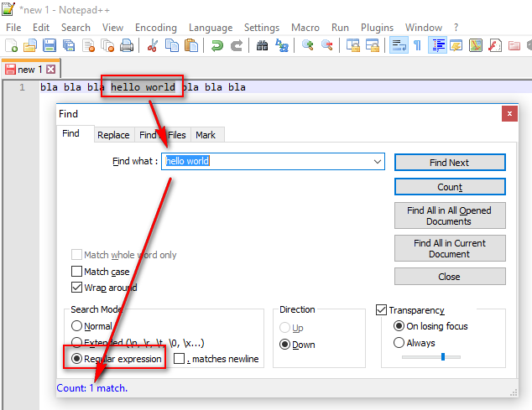Click the Find Next button
The width and height of the screenshot is (532, 410).
450,163
